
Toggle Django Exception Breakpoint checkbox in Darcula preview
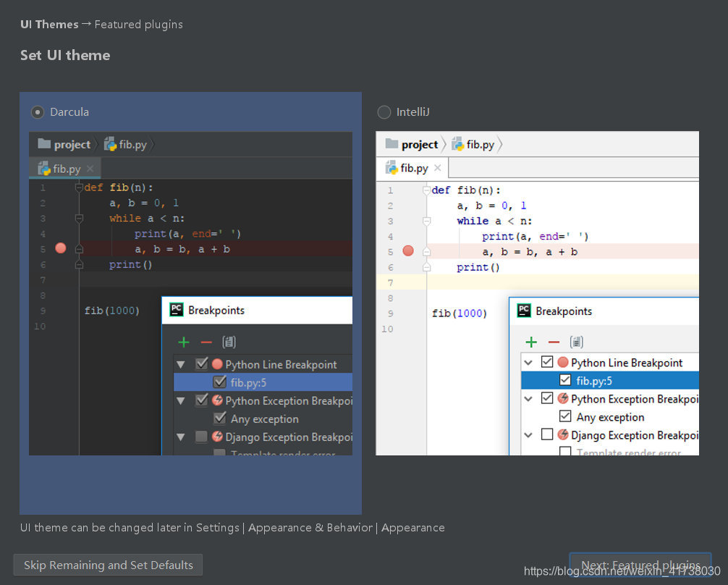(201, 437)
